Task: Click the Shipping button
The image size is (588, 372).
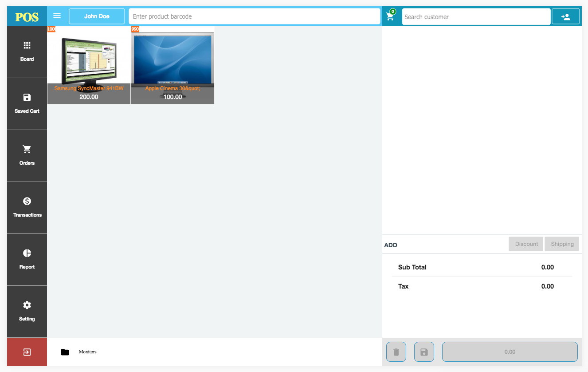Action: (x=562, y=244)
